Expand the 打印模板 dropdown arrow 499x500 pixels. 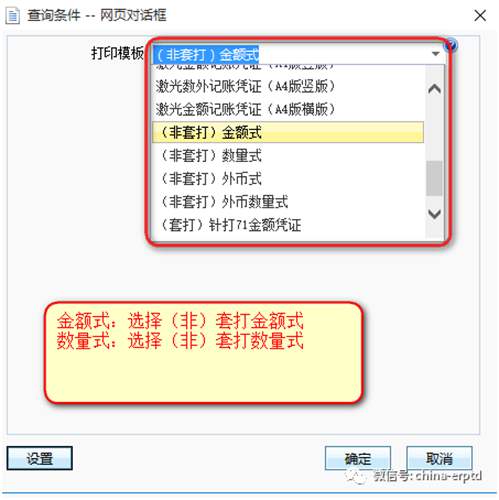[x=435, y=54]
